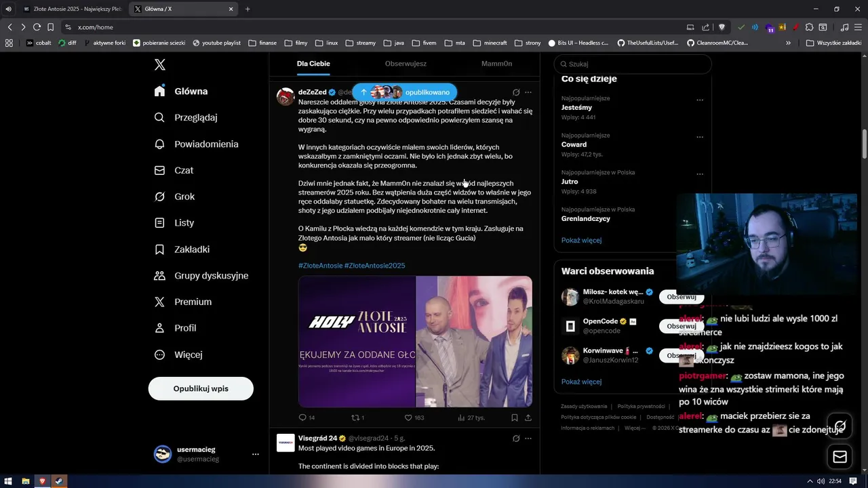The width and height of the screenshot is (868, 488).
Task: Open Grok icon on the Visegrád 24 post
Action: click(x=516, y=439)
